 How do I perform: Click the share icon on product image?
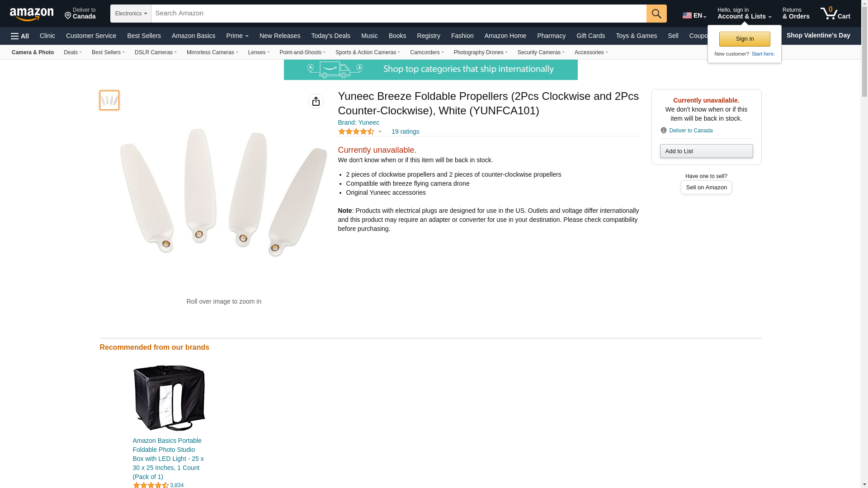[316, 101]
